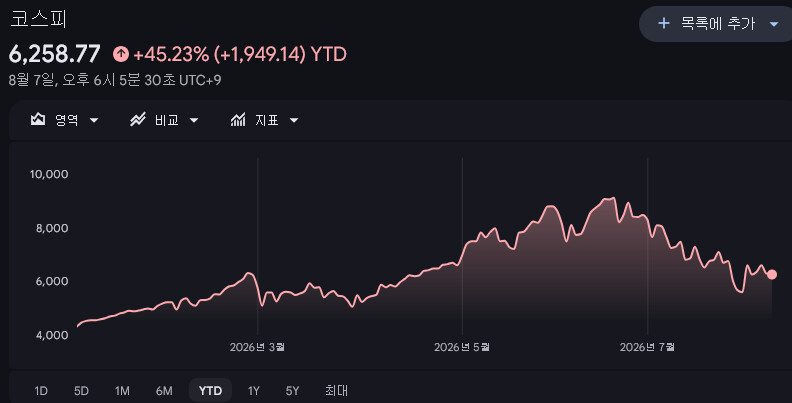
Task: Switch to the 6M range
Action: pos(164,391)
